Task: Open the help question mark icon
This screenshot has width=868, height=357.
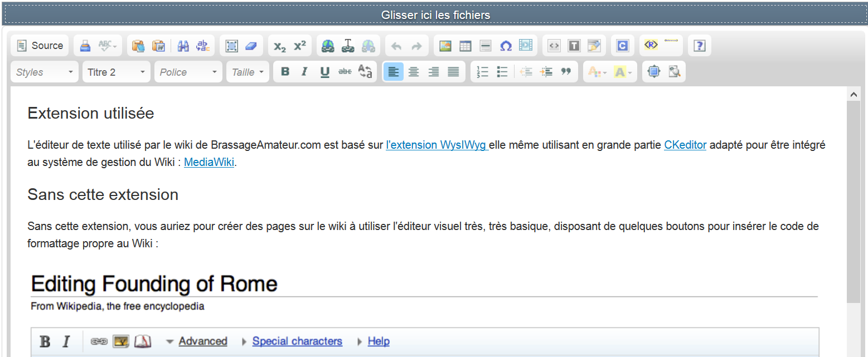Action: (699, 46)
